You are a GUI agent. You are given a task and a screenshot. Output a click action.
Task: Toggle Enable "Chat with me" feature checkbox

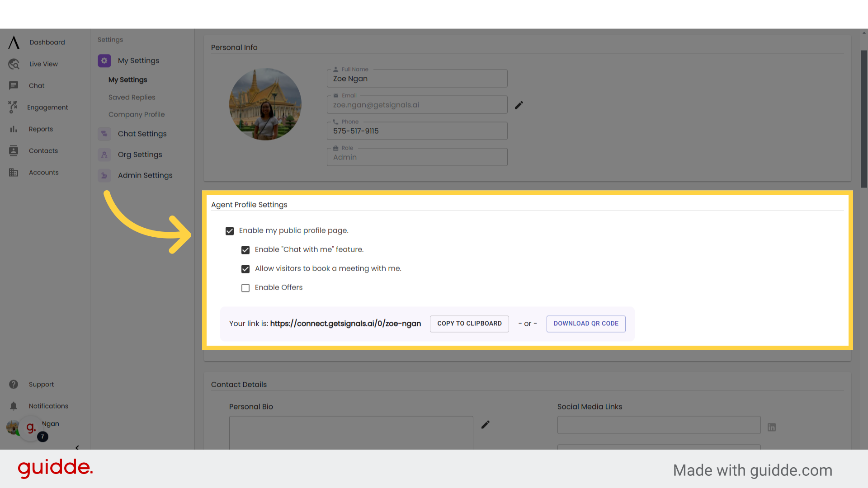(245, 250)
